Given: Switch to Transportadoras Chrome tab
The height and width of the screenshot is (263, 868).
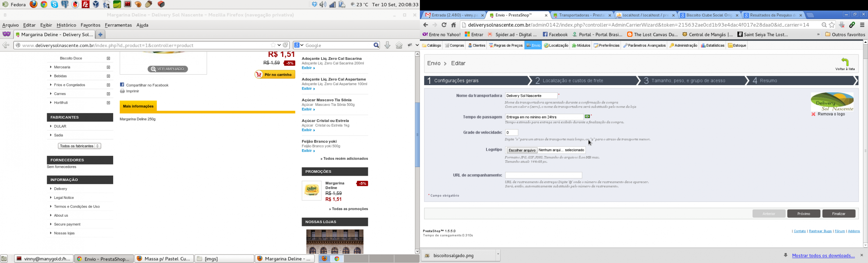Looking at the screenshot, I should click(x=582, y=15).
